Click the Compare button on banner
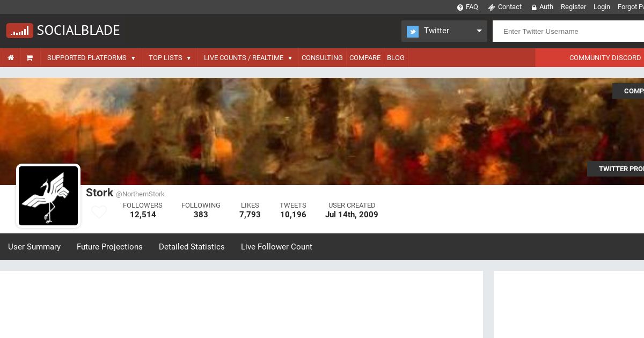Viewport: 644px width, 338px height. 628,91
